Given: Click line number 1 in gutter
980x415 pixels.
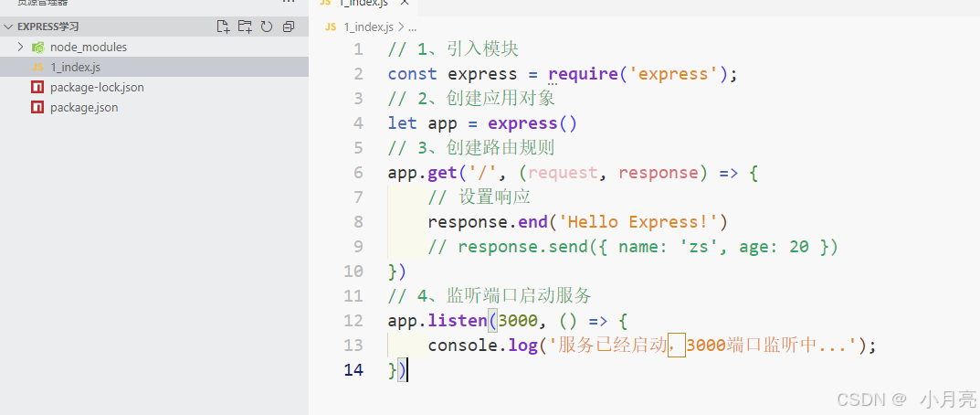Looking at the screenshot, I should pos(357,48).
